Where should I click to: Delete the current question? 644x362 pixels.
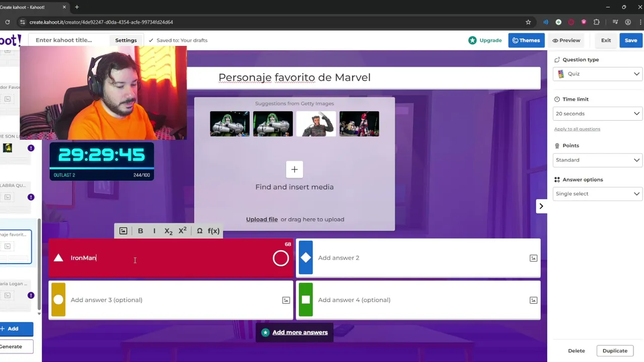(577, 351)
